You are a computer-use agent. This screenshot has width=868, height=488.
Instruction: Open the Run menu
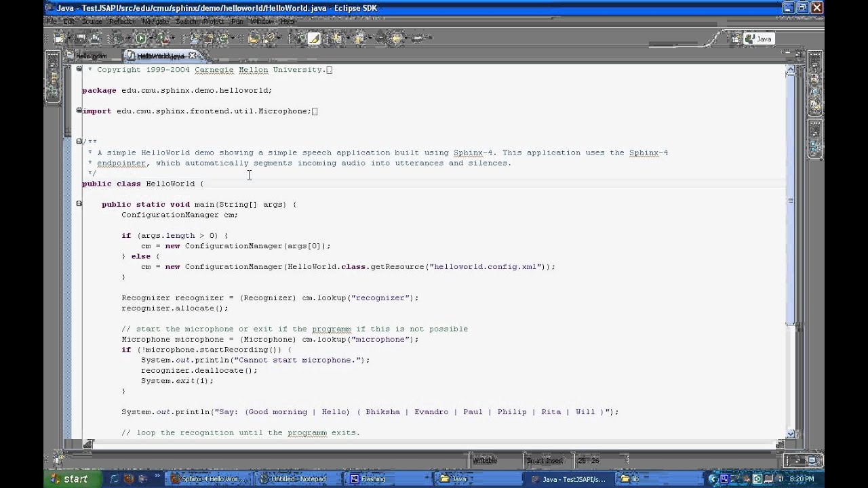click(237, 21)
